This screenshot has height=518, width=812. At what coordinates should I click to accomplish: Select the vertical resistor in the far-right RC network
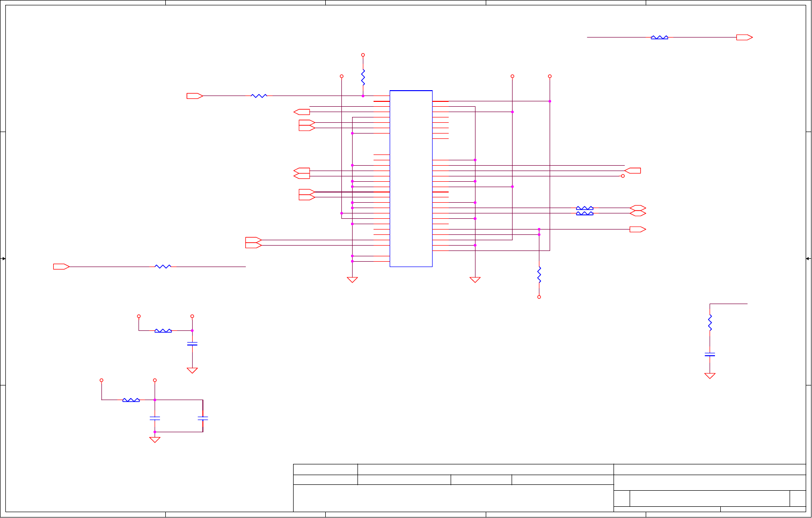click(710, 323)
